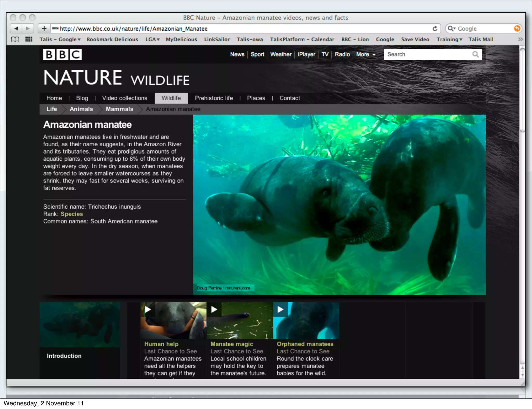Click the reload page icon

pos(435,29)
